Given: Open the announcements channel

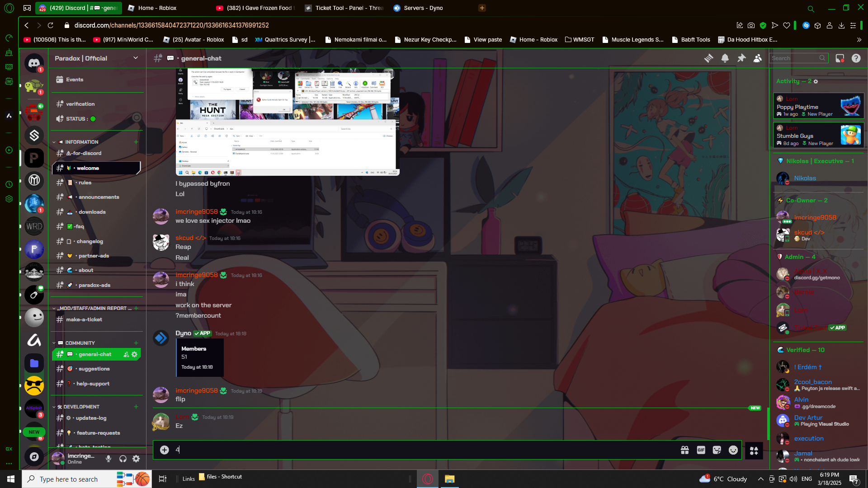Looking at the screenshot, I should pyautogui.click(x=99, y=197).
